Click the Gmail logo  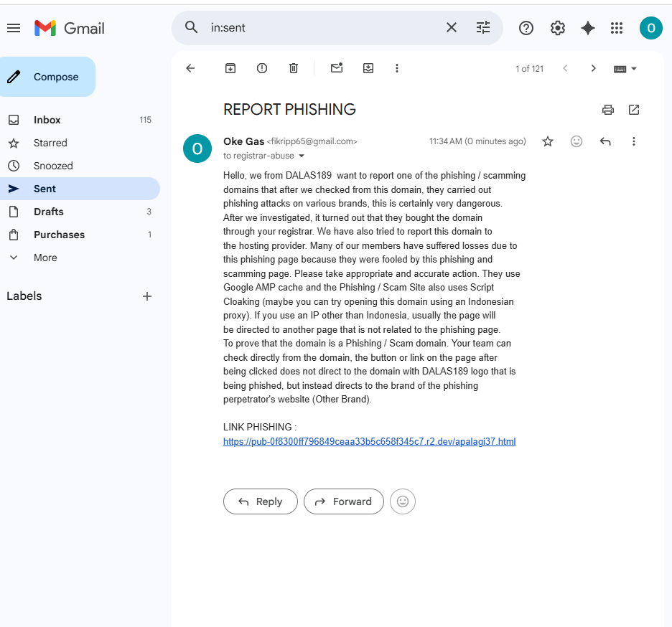[70, 28]
